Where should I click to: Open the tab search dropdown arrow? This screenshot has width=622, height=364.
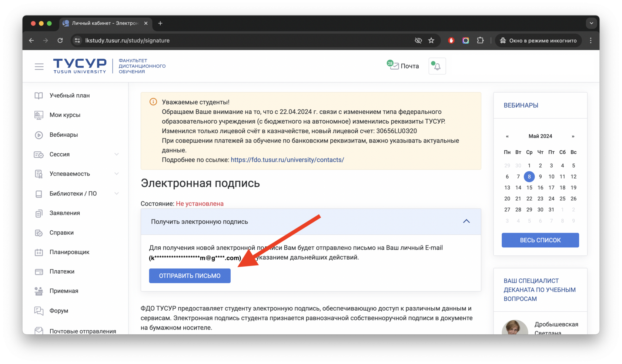coord(591,23)
